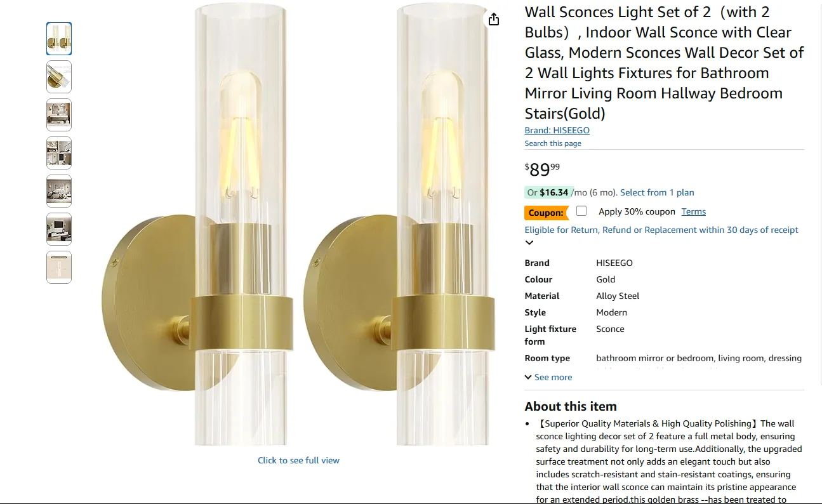The image size is (822, 504).
Task: Select the hallway scene thumbnail
Action: [58, 153]
